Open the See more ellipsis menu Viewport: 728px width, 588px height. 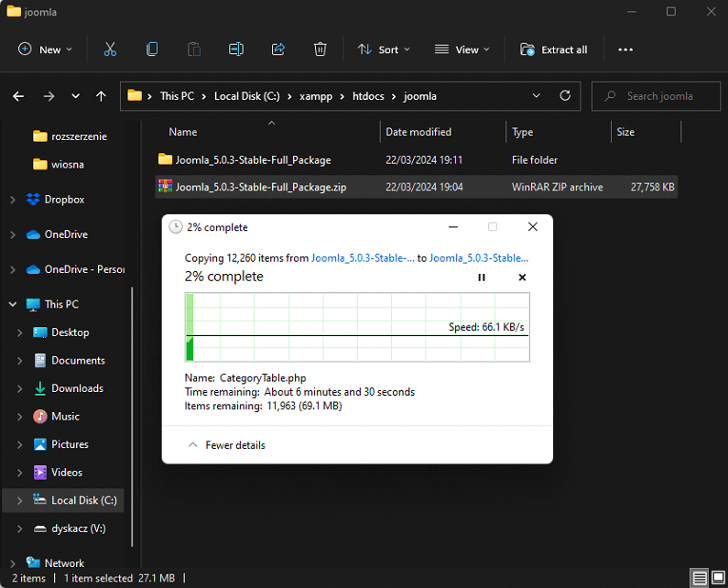[625, 49]
